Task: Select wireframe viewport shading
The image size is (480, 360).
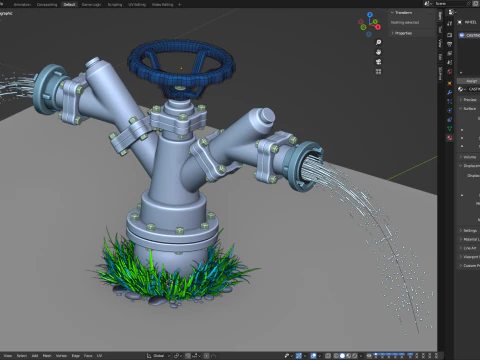Action: point(336,356)
